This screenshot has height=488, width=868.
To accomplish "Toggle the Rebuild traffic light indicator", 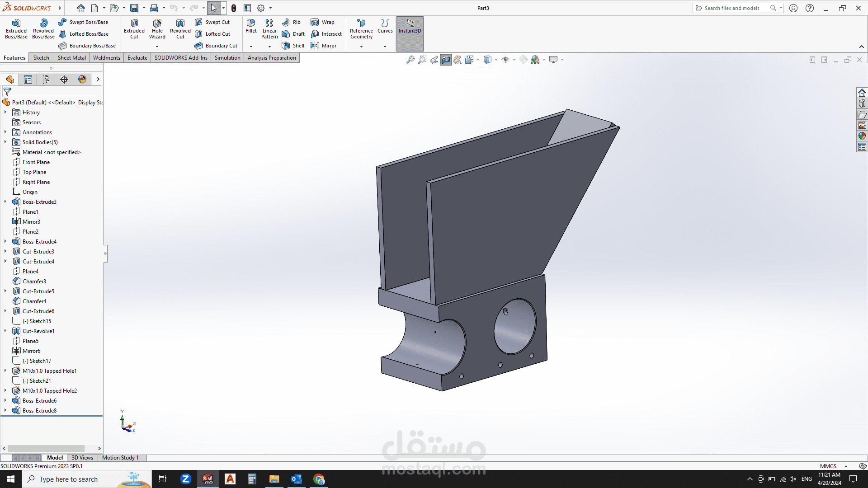I will point(234,8).
